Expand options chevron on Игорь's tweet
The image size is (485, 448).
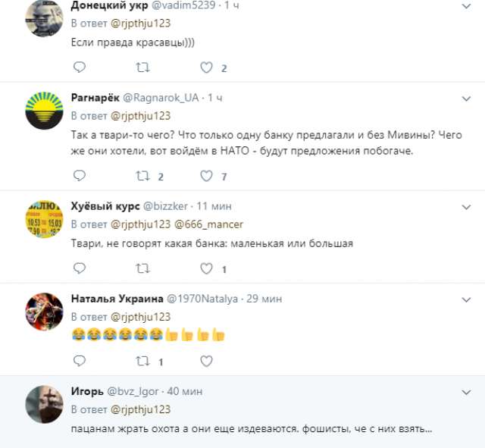[467, 391]
